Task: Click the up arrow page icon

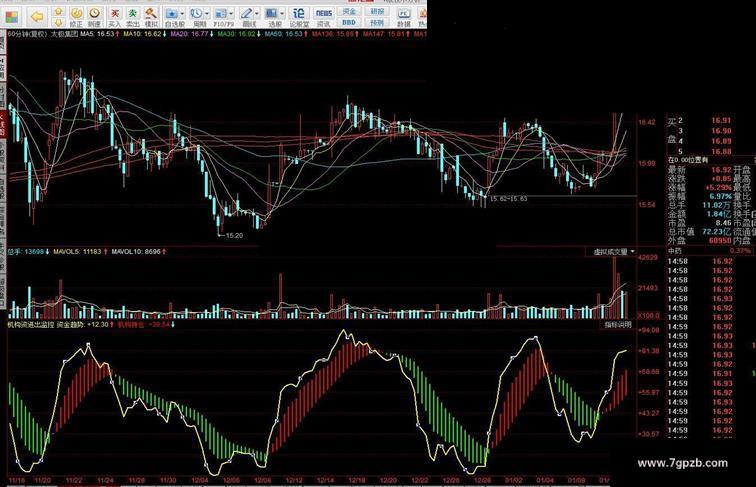Action: [58, 12]
